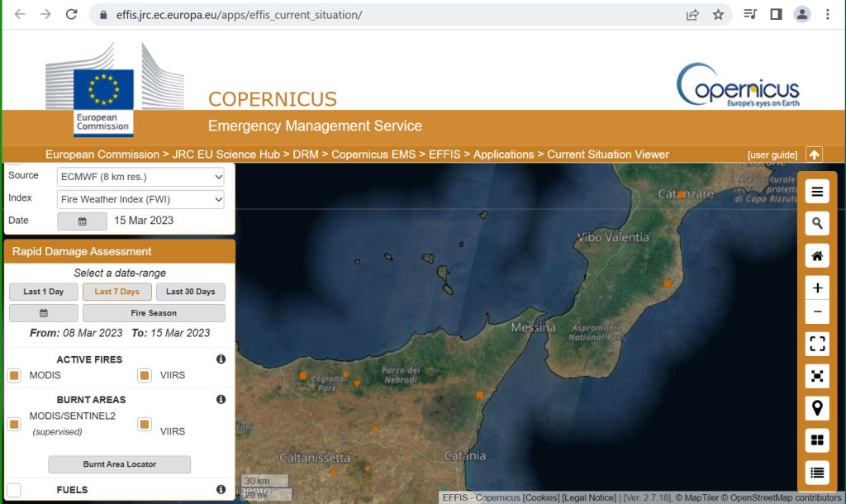The height and width of the screenshot is (504, 846).
Task: Open the Date calendar picker button
Action: pos(82,221)
